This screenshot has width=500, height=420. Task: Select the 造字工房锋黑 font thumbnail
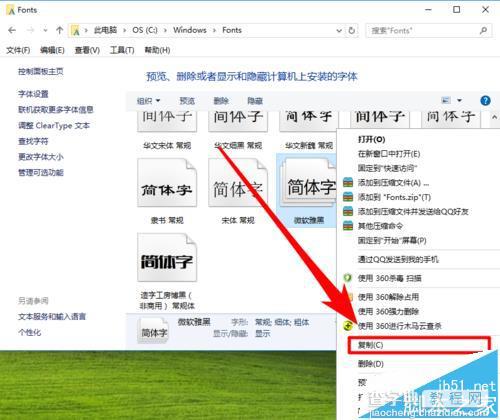[x=167, y=257]
